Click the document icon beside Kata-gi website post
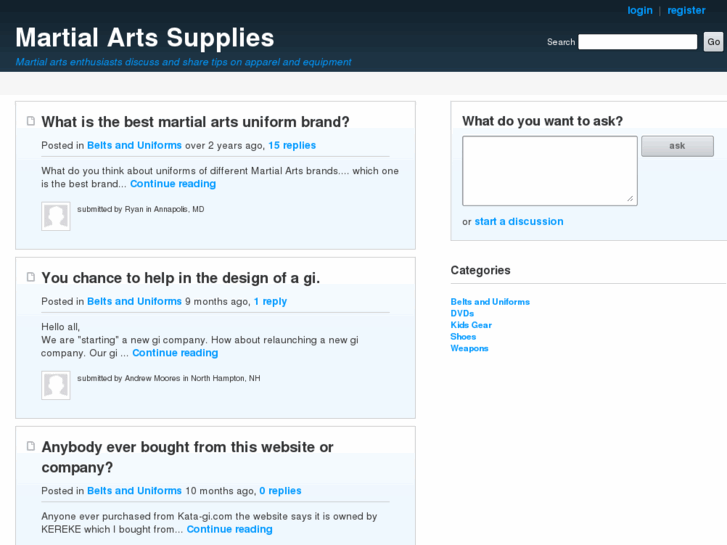Image resolution: width=727 pixels, height=545 pixels. 31,447
